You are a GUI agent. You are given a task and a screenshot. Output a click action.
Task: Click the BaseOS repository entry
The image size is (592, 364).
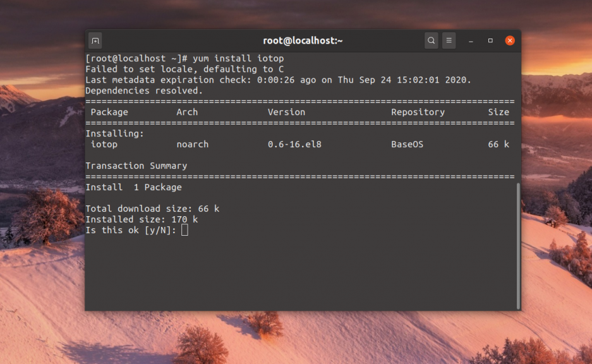click(x=407, y=144)
